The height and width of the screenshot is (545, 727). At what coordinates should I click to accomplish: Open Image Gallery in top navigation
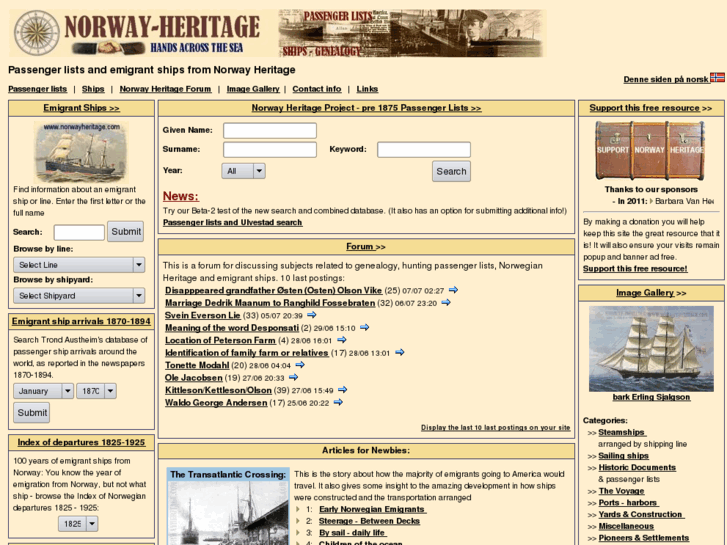click(253, 89)
